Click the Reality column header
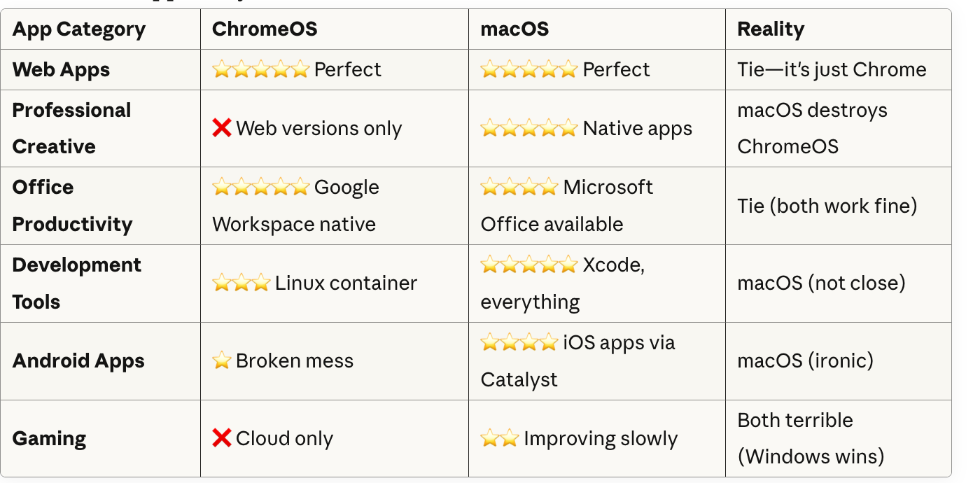This screenshot has width=980, height=483. (771, 29)
